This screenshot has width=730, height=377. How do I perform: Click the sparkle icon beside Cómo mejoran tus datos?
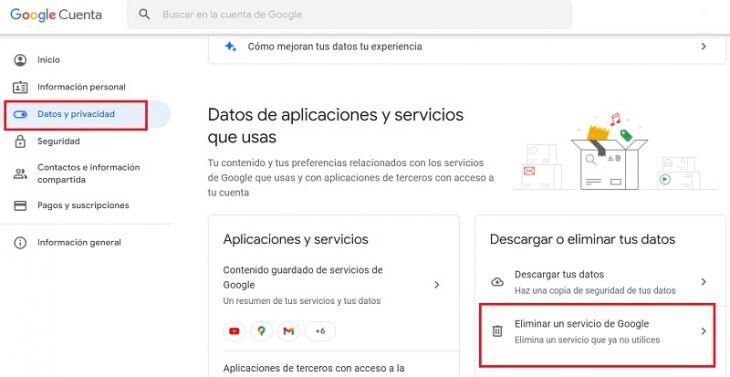pos(230,47)
